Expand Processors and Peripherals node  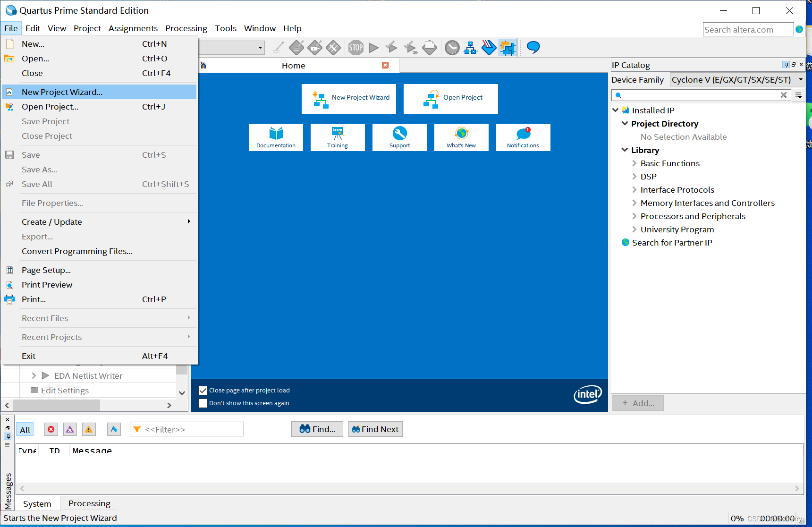(634, 216)
